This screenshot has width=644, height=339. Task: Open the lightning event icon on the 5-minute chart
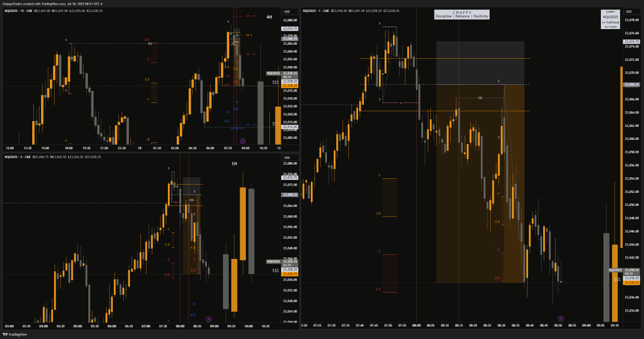tap(209, 319)
